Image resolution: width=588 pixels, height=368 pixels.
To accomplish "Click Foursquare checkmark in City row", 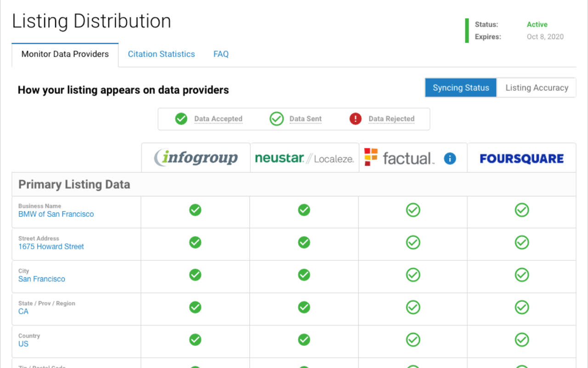I will point(522,275).
